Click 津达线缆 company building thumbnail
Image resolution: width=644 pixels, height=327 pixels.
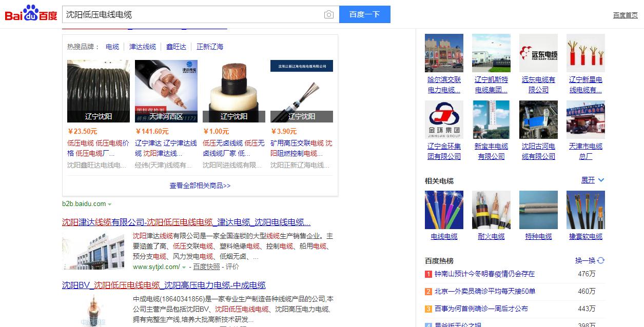click(93, 251)
